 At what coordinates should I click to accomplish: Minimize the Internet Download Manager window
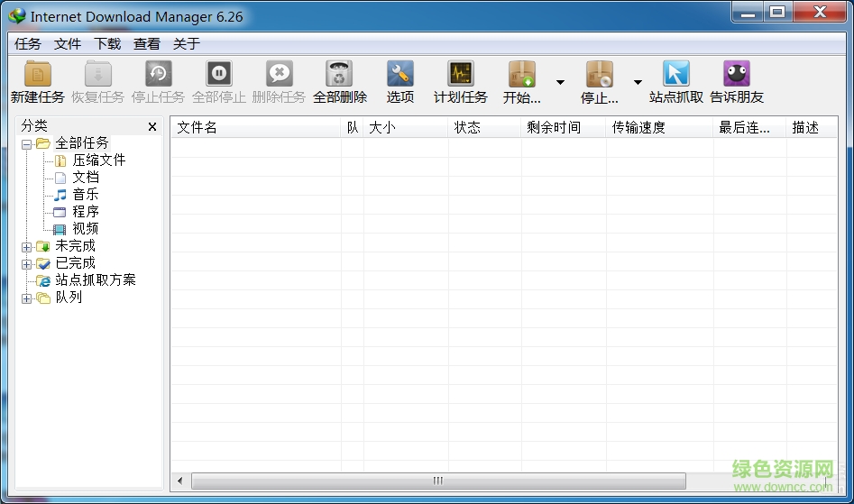(748, 13)
